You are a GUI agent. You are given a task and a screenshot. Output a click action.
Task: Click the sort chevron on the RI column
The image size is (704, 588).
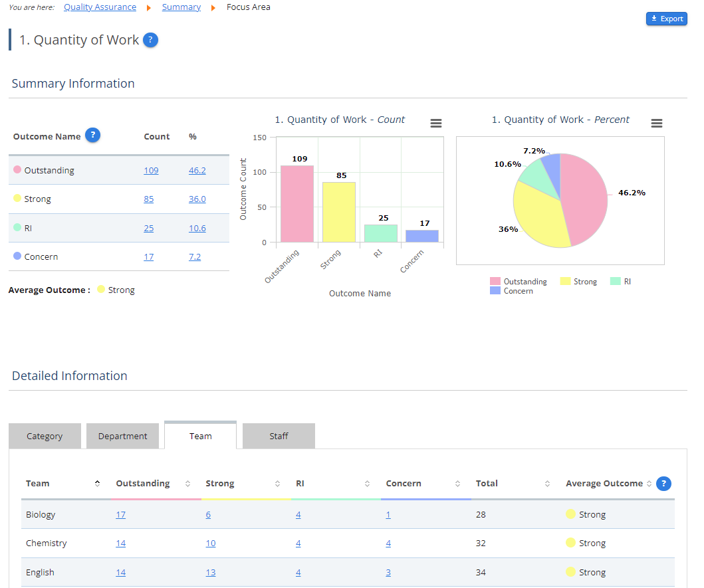pyautogui.click(x=365, y=484)
